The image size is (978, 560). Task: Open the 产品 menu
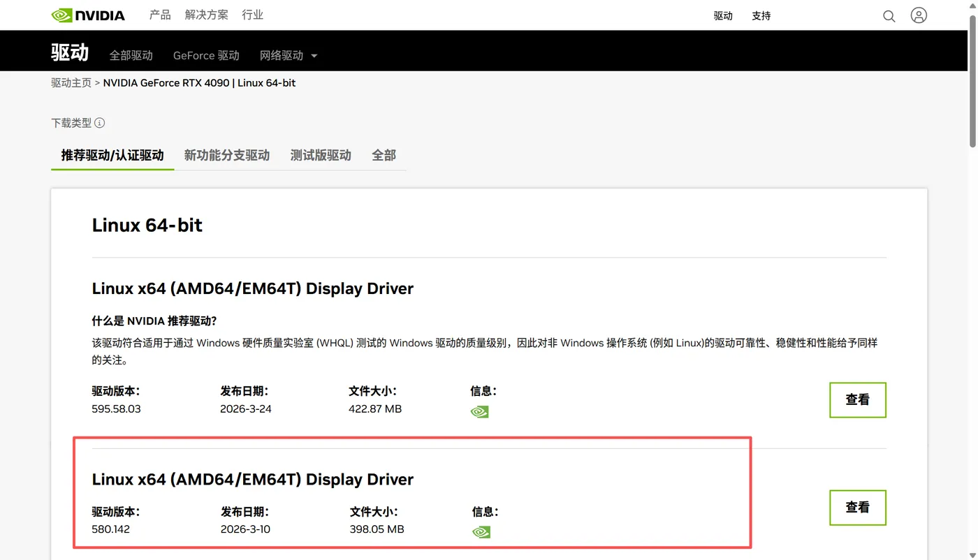160,15
